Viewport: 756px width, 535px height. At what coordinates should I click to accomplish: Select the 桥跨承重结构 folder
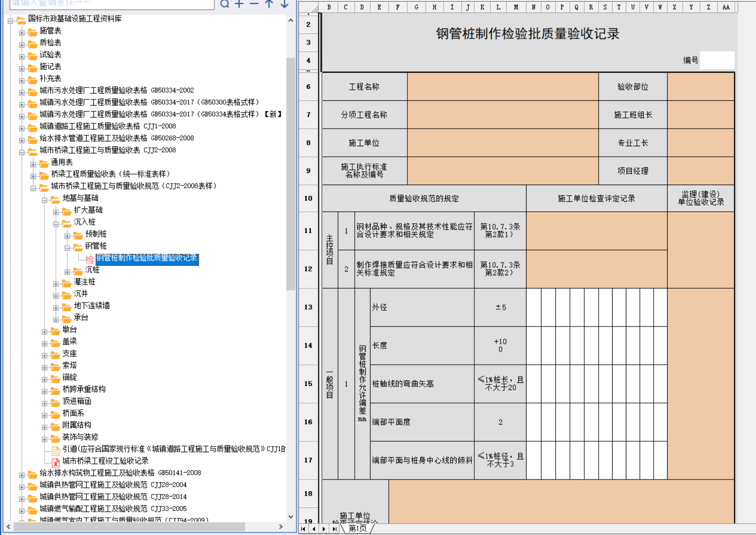pos(84,389)
